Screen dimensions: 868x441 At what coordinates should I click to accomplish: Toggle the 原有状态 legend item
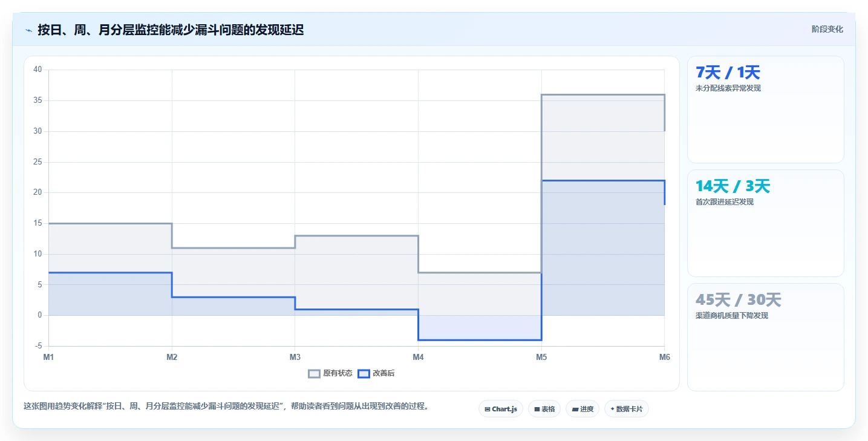330,373
